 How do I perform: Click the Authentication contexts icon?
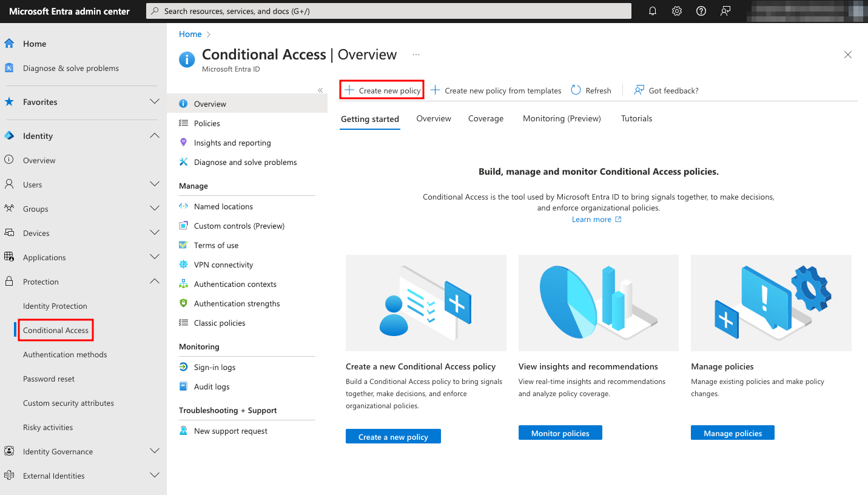click(x=183, y=284)
